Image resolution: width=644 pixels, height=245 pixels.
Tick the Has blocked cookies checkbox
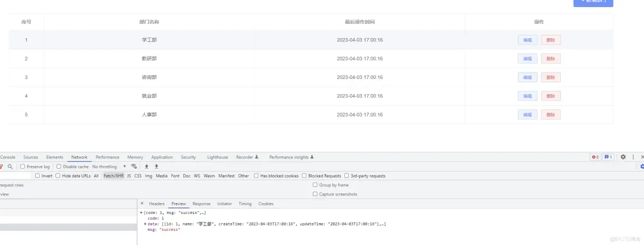click(256, 175)
